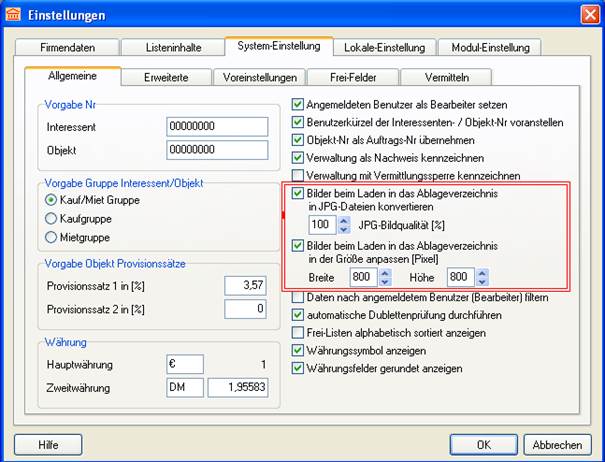The width and height of the screenshot is (605, 462).
Task: Click the Einstellungen title bar app icon
Action: 13,15
